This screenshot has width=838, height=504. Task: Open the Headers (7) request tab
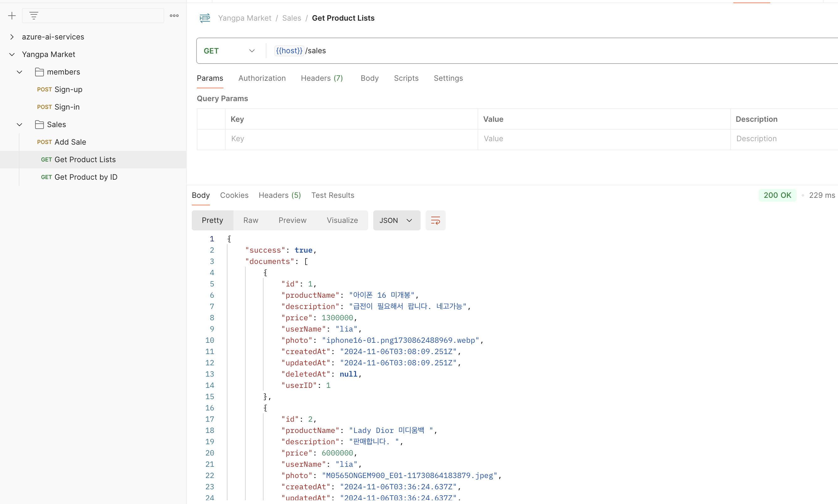[322, 78]
